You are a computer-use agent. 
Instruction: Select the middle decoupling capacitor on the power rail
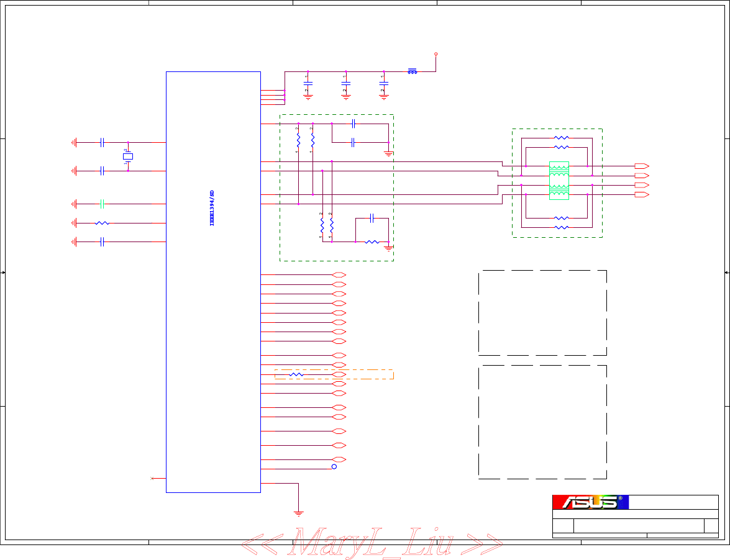click(x=345, y=84)
